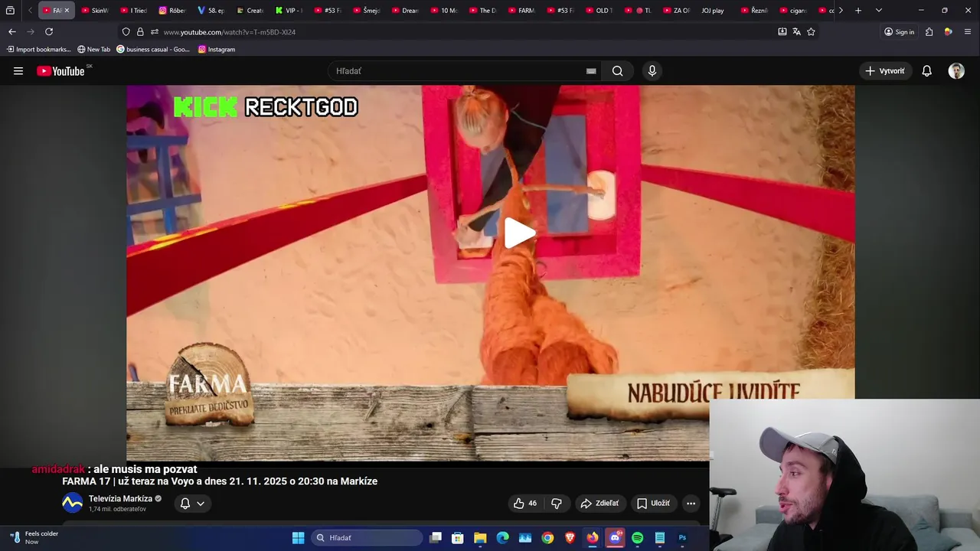Open Windows Start menu

coord(299,538)
